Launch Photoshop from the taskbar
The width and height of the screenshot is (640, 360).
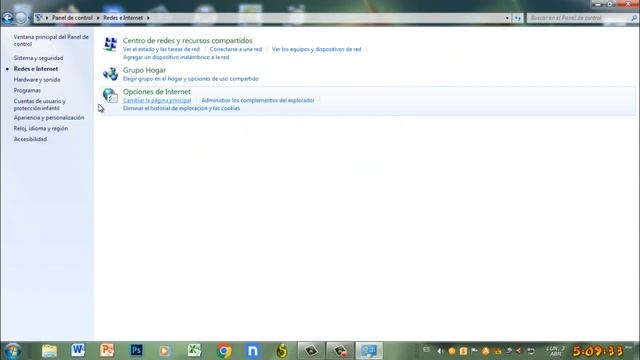point(137,351)
